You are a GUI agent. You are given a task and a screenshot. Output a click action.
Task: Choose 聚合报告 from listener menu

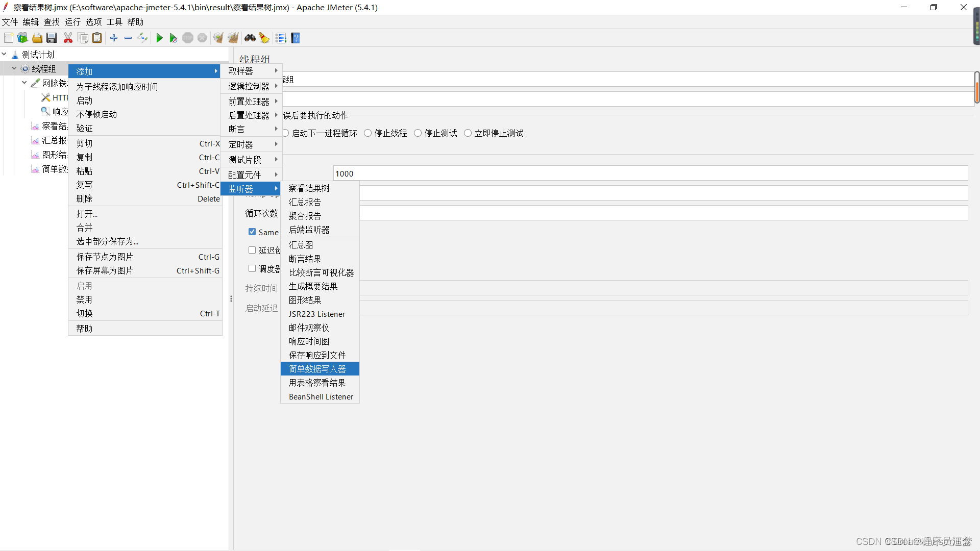305,216
